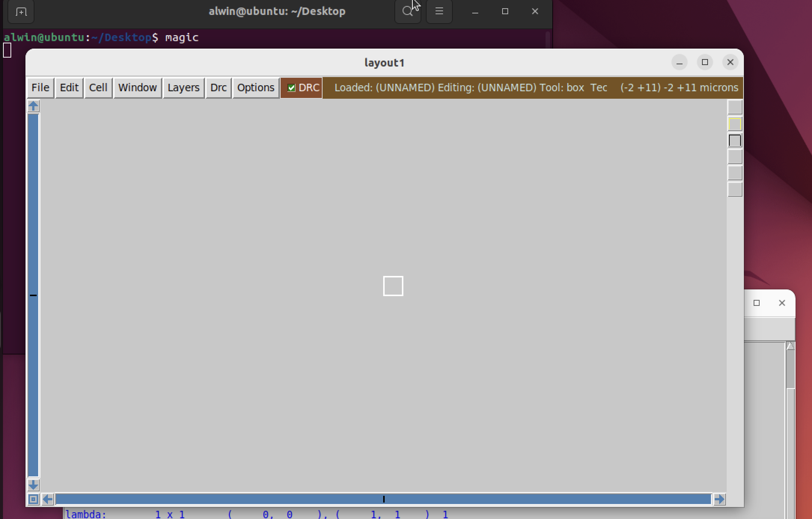
Task: Open a new terminal tab icon
Action: click(x=21, y=12)
